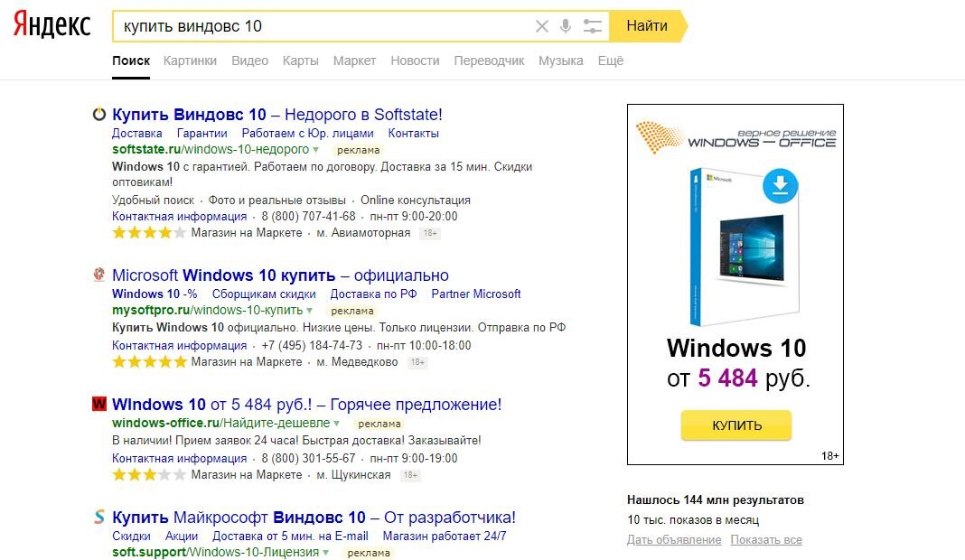965x560 pixels.
Task: Click the yellow КУПИТЬ button in ad
Action: tap(736, 425)
